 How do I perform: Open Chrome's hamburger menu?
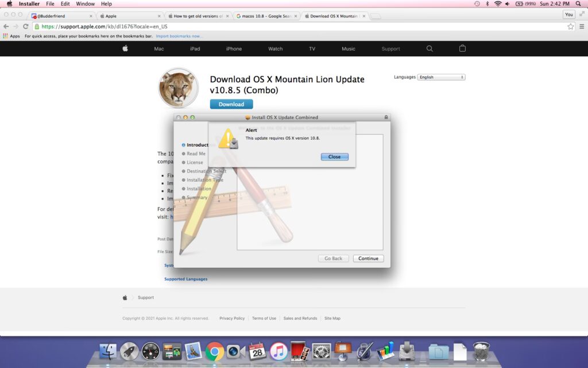[580, 26]
